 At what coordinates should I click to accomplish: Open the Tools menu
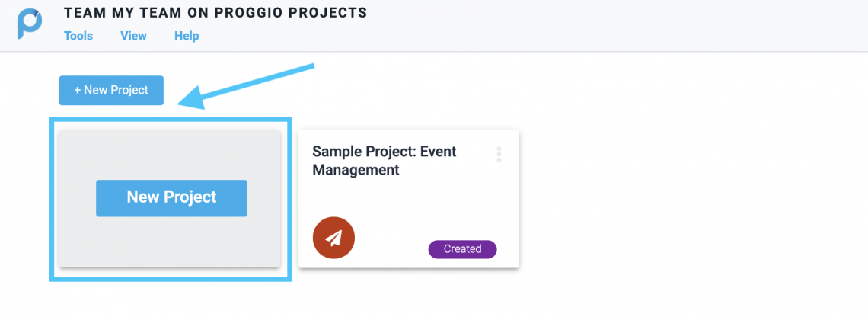pos(78,36)
